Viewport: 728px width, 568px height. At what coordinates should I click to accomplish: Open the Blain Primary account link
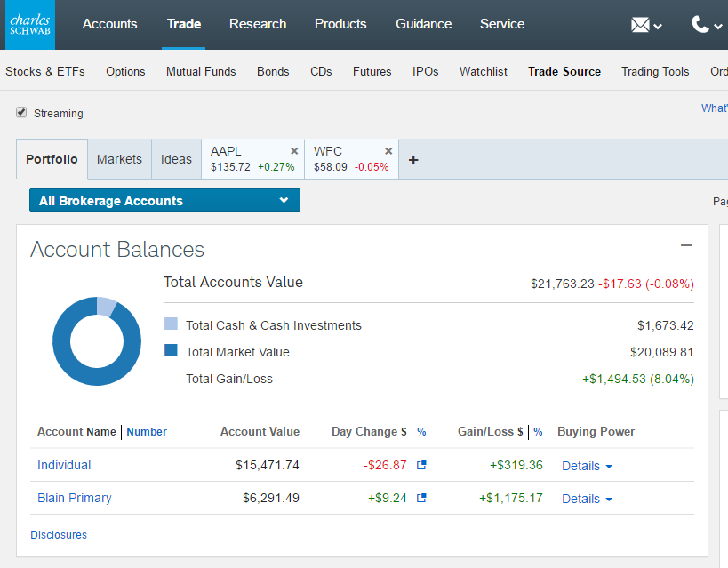pos(75,498)
